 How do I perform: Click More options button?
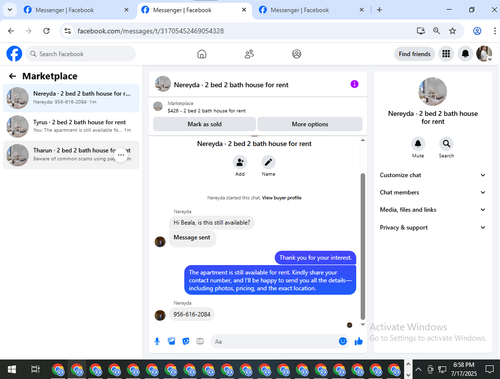pos(310,124)
